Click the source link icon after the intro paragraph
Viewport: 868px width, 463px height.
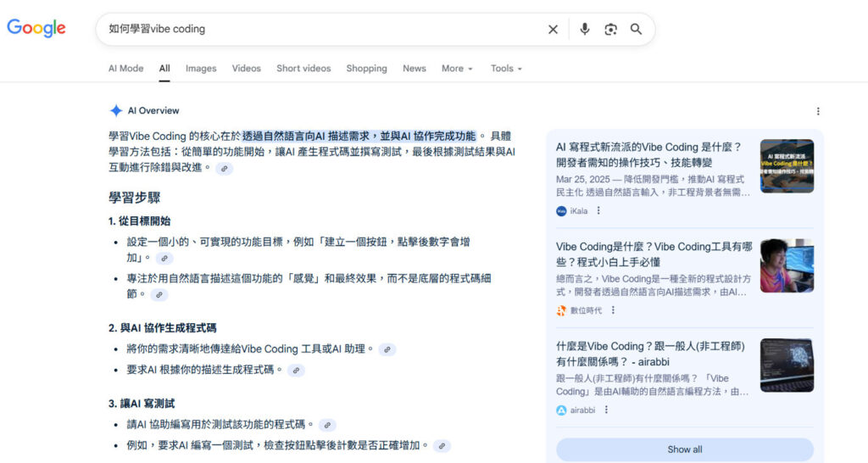[224, 168]
